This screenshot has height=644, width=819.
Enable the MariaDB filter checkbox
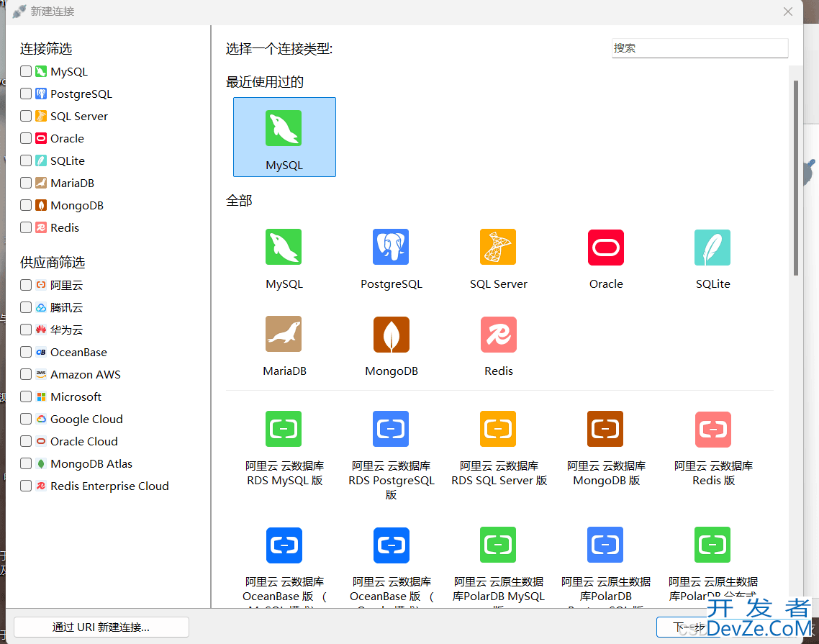click(26, 183)
